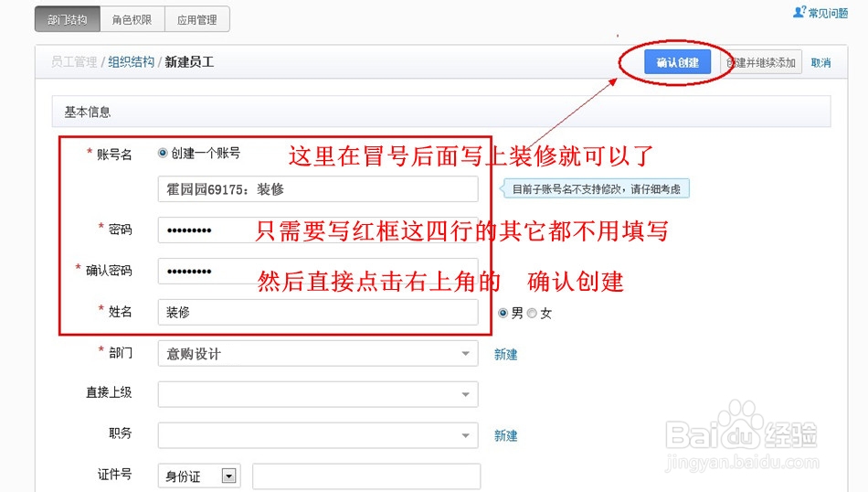
Task: Switch to the 角色权限 tab
Action: point(132,19)
